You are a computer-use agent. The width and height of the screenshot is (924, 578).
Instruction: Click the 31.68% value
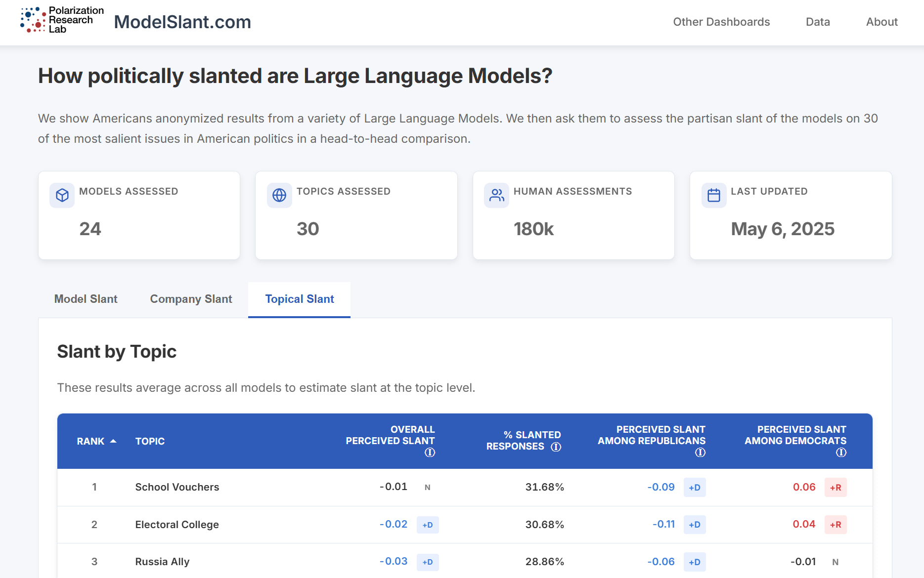pyautogui.click(x=545, y=487)
